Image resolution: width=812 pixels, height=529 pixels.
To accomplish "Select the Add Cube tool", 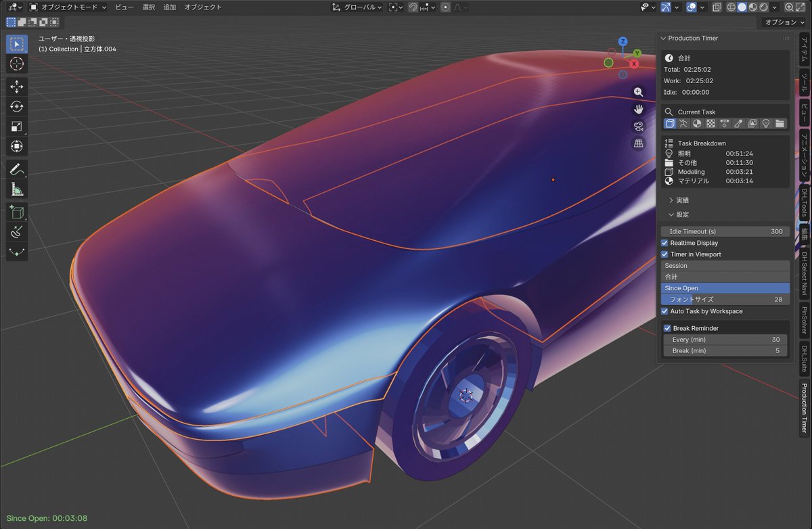I will 17,212.
